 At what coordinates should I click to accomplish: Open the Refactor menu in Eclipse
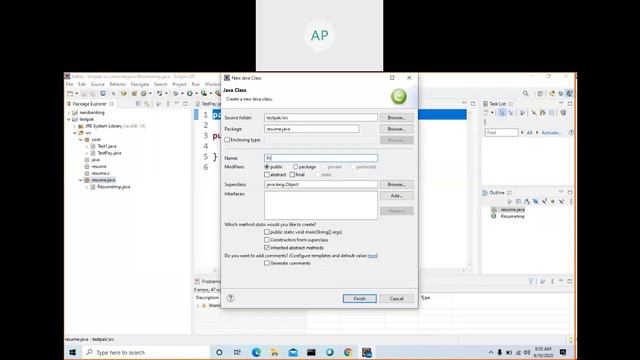[x=118, y=84]
